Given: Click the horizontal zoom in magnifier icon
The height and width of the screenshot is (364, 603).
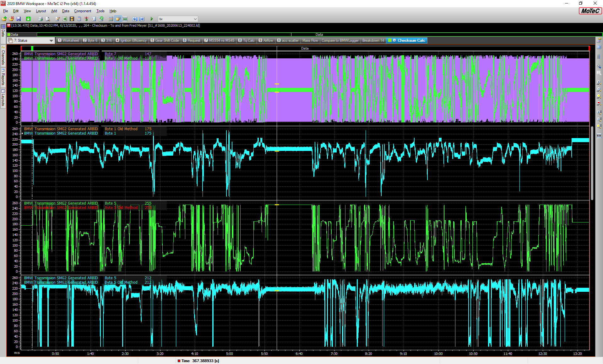Looking at the screenshot, I should [x=599, y=83].
